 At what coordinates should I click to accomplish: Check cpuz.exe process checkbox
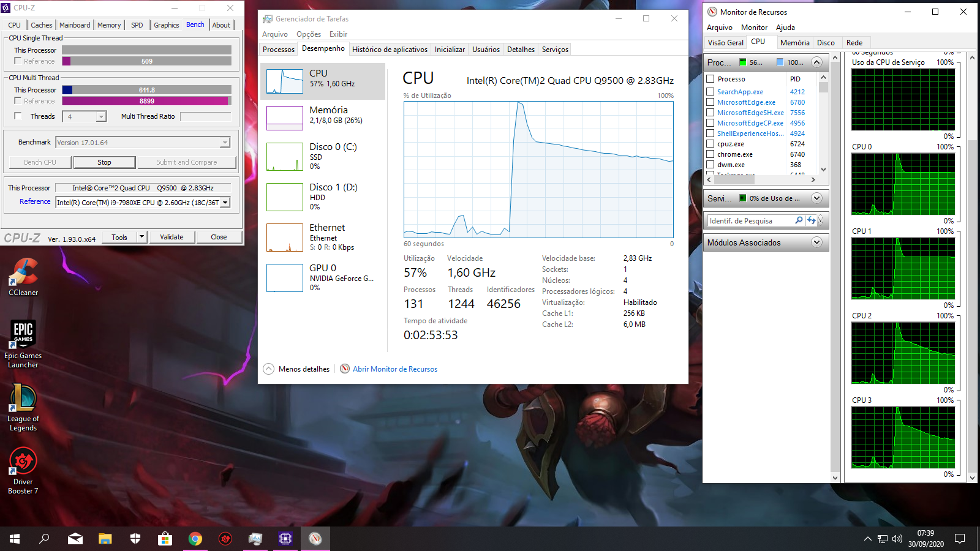point(710,144)
